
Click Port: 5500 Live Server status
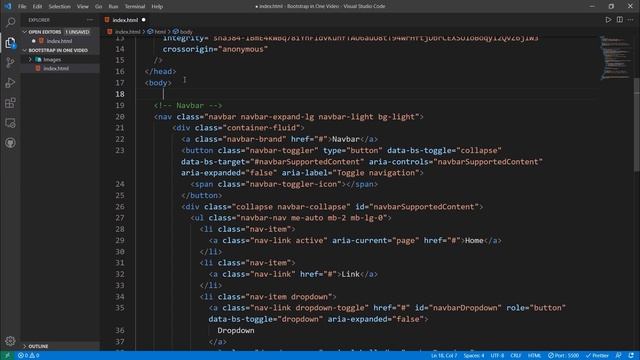(563, 356)
